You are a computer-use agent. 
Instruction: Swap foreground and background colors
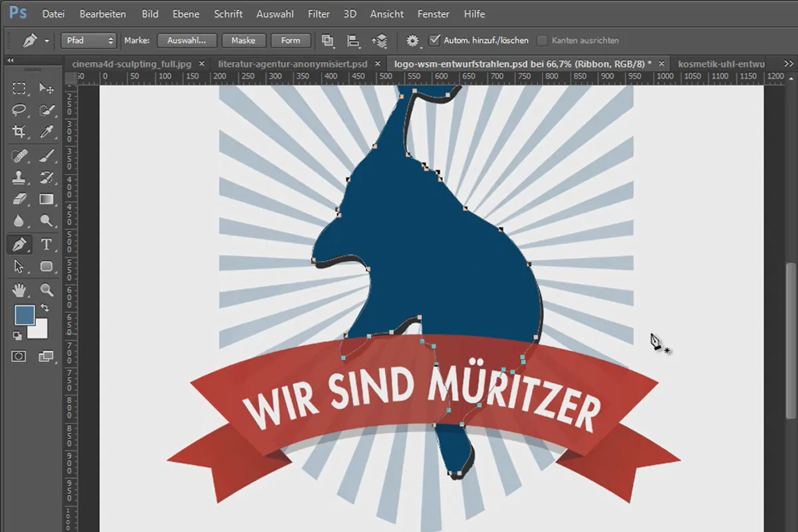point(45,308)
